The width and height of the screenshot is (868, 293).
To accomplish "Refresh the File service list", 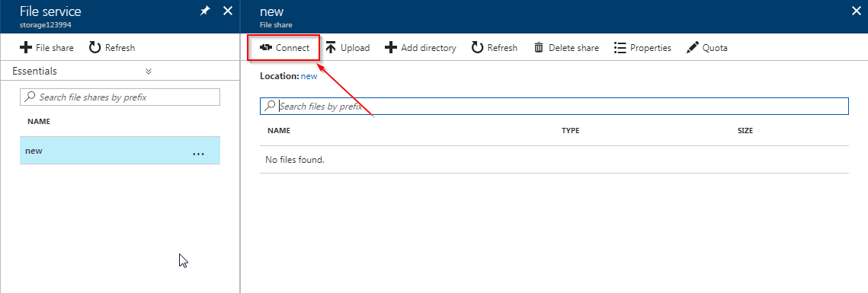I will point(112,48).
